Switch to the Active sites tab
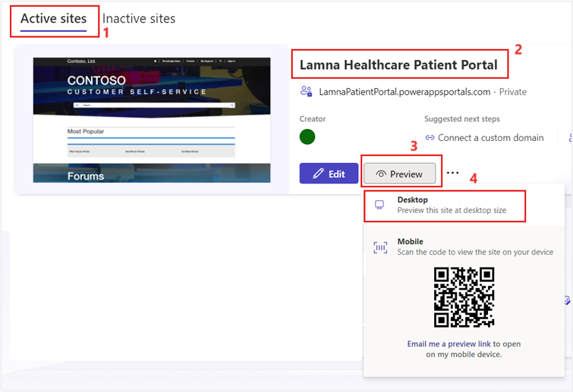This screenshot has height=392, width=573. tap(53, 19)
